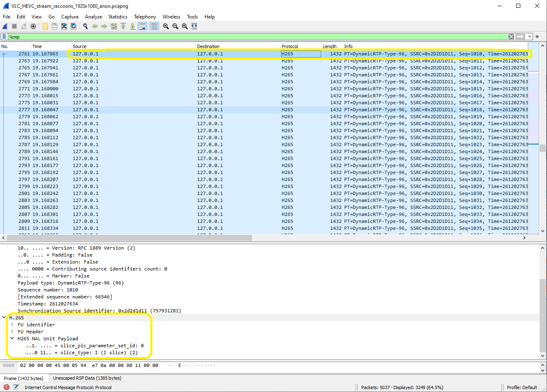Image resolution: width=547 pixels, height=392 pixels.
Task: Zoom in the main window text
Action: 166,26
